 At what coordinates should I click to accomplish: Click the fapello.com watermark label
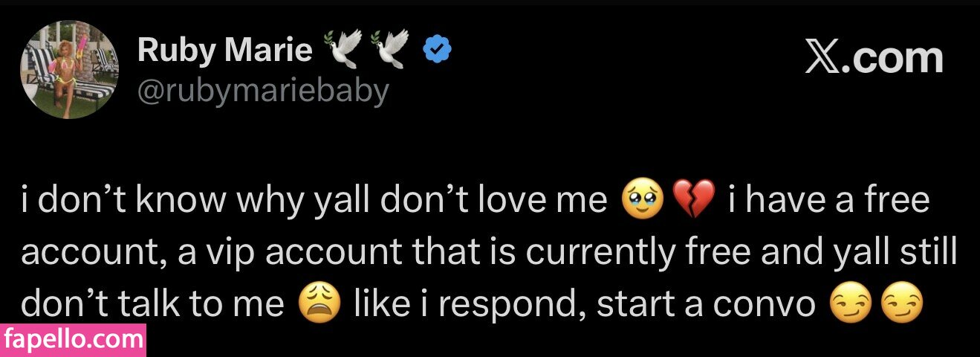click(x=73, y=341)
